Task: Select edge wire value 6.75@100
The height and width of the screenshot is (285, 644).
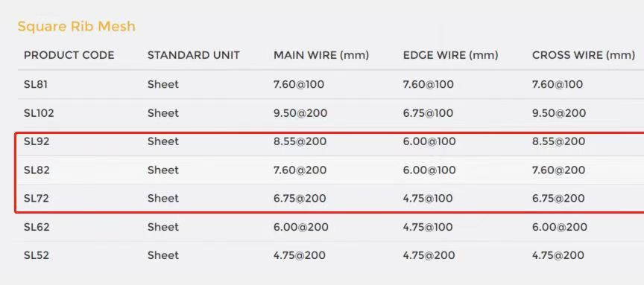Action: pyautogui.click(x=428, y=113)
